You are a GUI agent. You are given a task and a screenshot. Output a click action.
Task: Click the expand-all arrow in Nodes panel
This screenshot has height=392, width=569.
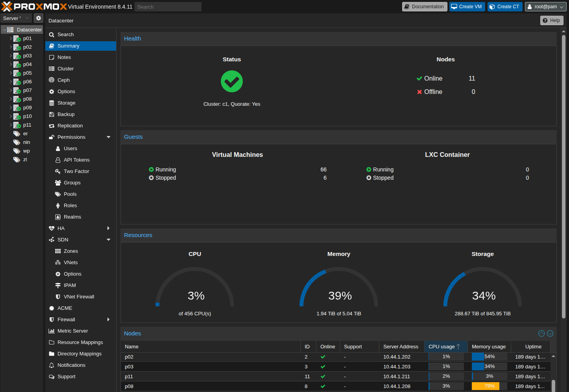click(550, 333)
